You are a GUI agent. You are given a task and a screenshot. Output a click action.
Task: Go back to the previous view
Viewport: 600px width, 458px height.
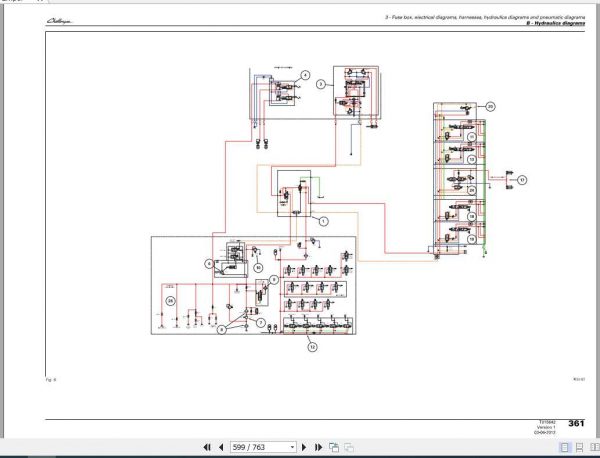point(334,447)
